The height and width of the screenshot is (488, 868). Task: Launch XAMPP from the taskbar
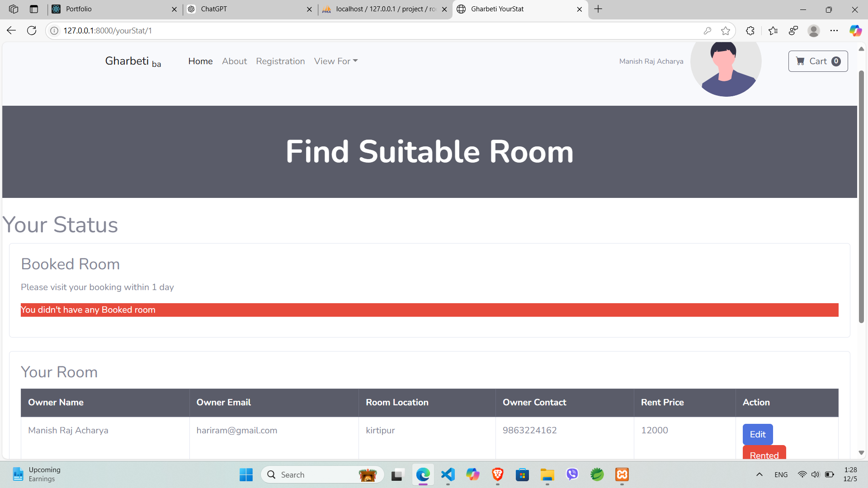coord(622,474)
